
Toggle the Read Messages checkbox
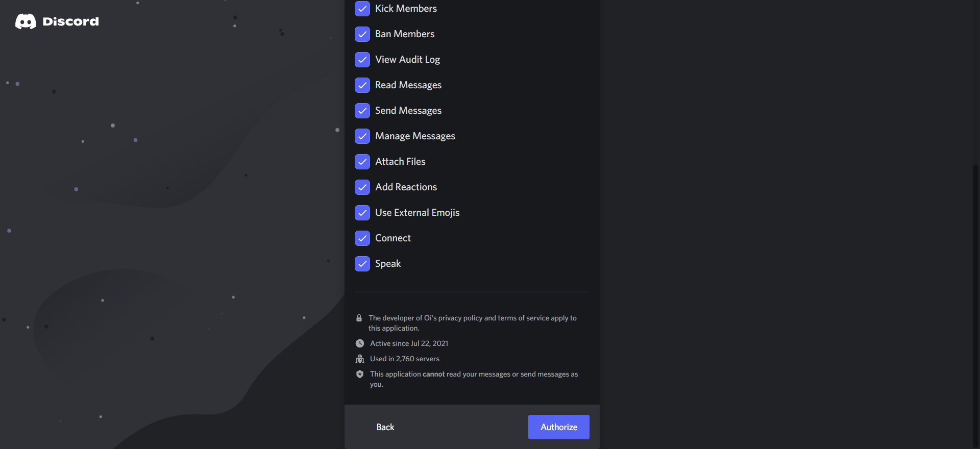click(362, 85)
